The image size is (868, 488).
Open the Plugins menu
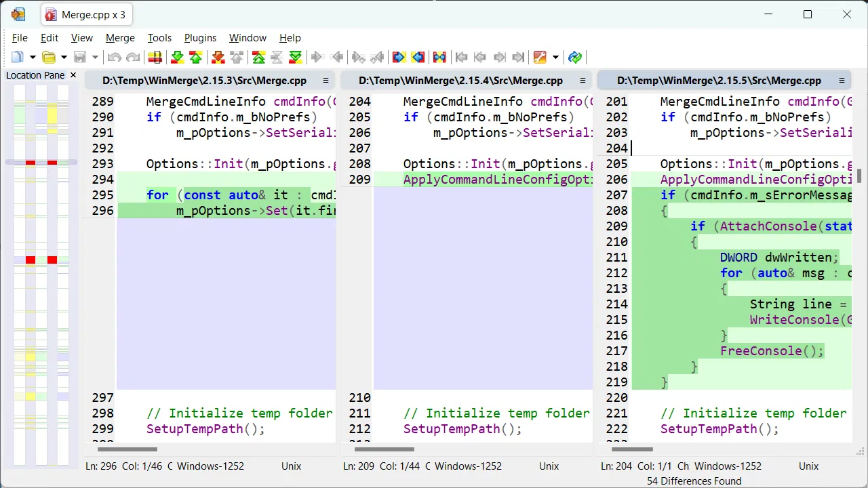[x=200, y=38]
